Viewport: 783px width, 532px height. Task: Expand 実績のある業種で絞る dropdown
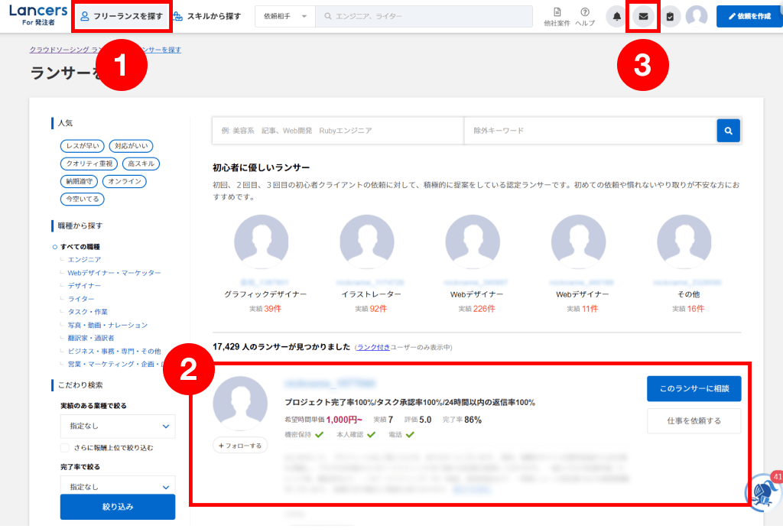(118, 427)
